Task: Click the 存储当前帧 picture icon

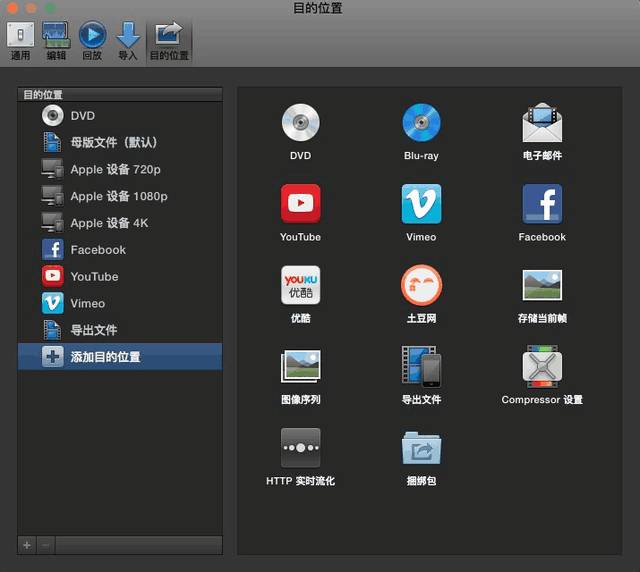Action: pyautogui.click(x=542, y=285)
